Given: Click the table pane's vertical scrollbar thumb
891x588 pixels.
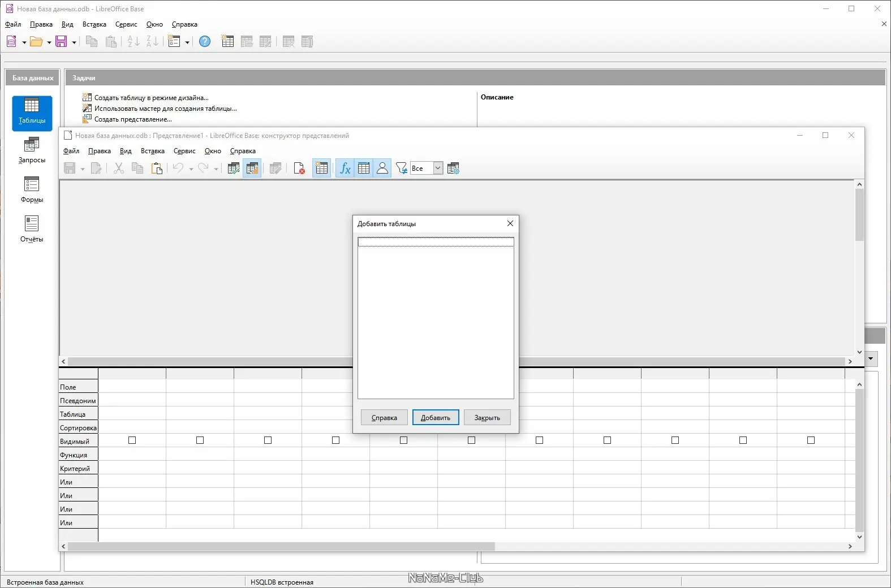Looking at the screenshot, I should (x=859, y=215).
